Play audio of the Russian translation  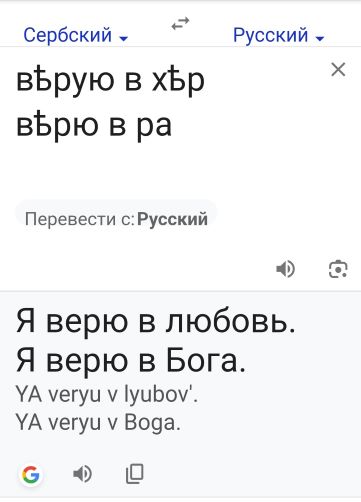click(x=82, y=474)
